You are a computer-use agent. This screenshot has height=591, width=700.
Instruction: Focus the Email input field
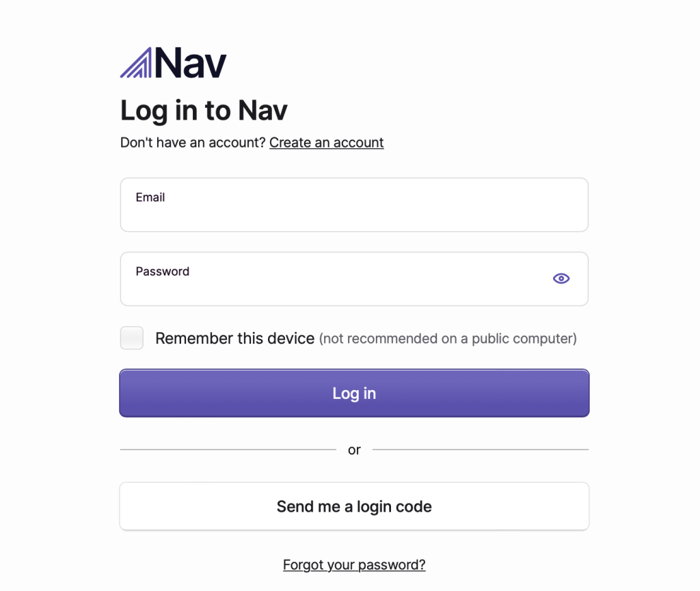click(x=354, y=205)
